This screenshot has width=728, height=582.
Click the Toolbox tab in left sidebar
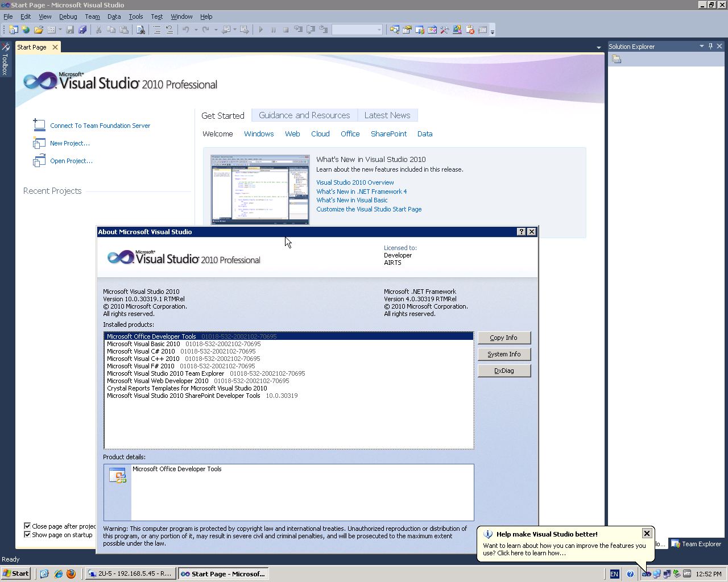[x=5, y=59]
